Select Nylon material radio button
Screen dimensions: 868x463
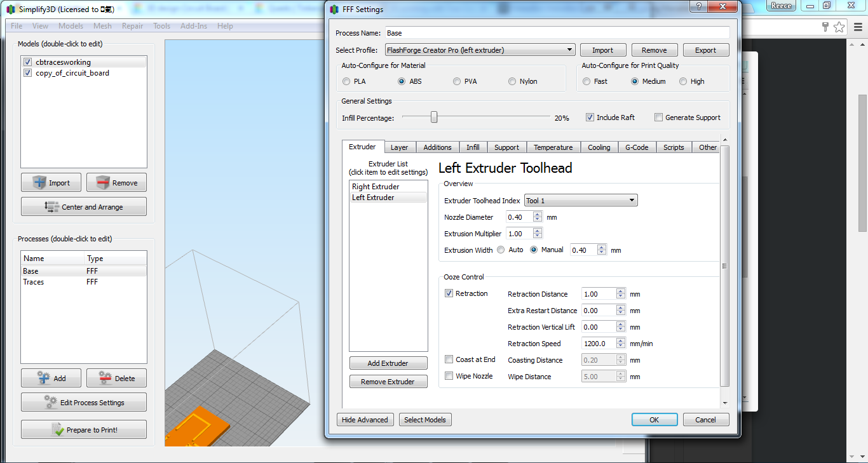coord(512,81)
